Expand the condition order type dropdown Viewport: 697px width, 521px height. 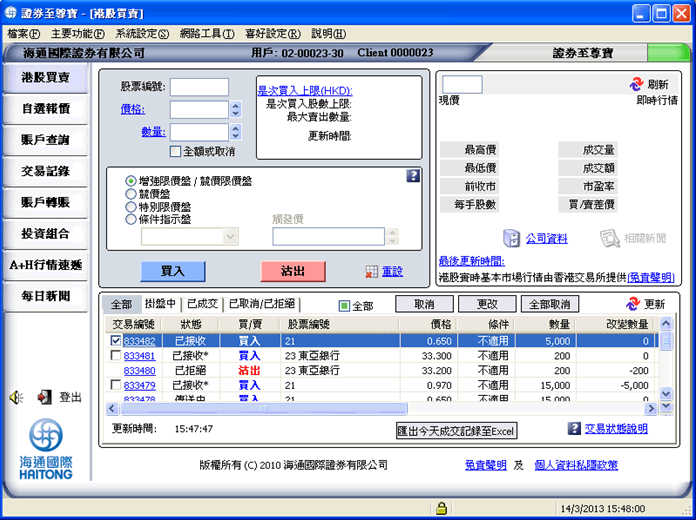(230, 236)
